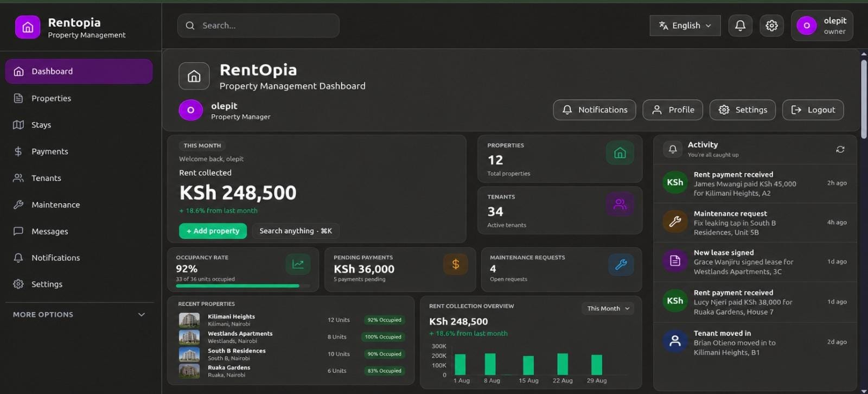Click the Search anything ⌘K button
This screenshot has height=394, width=868.
296,231
